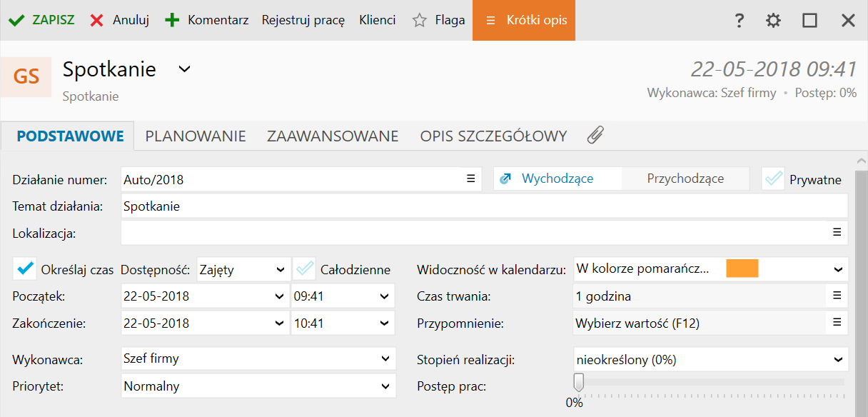This screenshot has width=868, height=417.
Task: Click the Temat działania text field
Action: pos(484,206)
